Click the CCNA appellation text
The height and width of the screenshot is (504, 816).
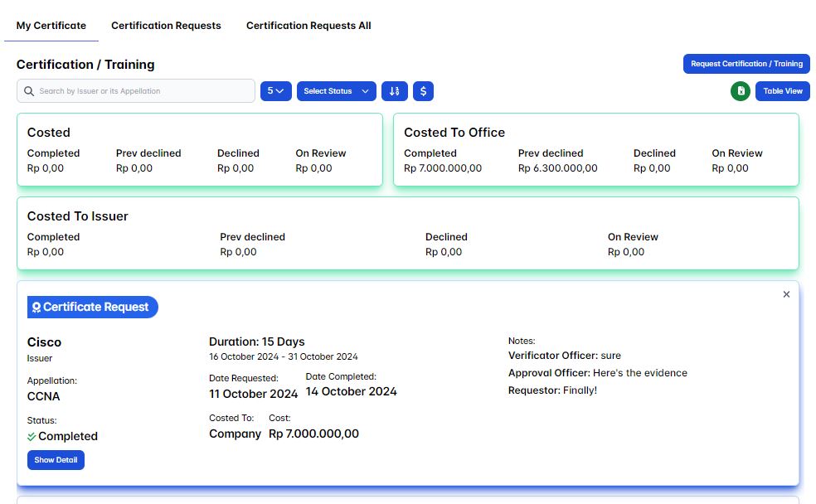[x=44, y=396]
